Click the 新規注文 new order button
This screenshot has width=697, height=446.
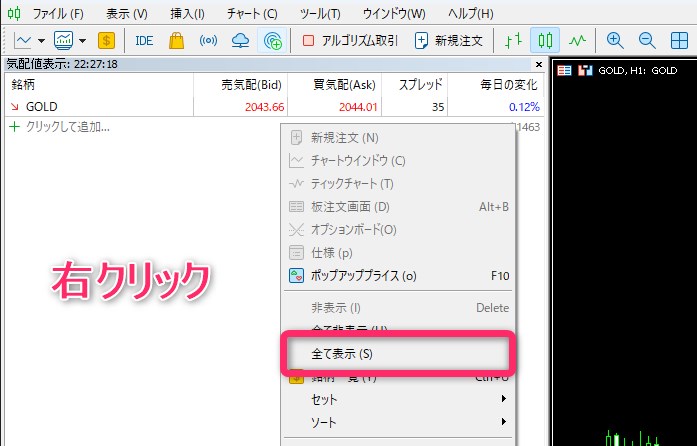point(448,41)
